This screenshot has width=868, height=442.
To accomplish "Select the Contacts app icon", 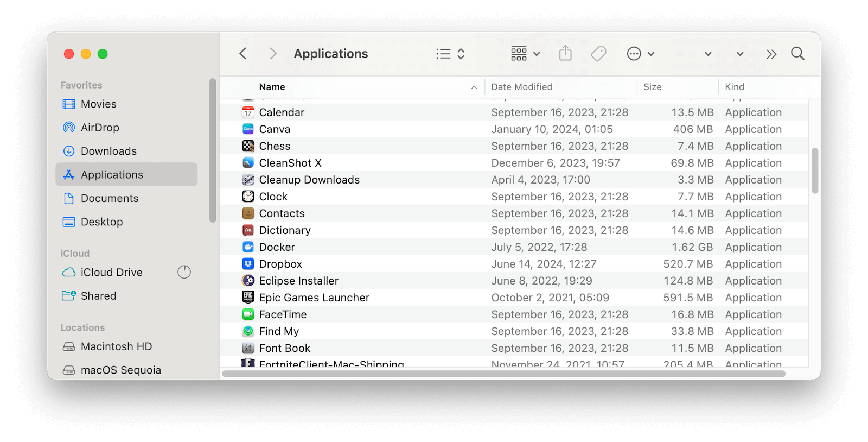I will pyautogui.click(x=248, y=213).
